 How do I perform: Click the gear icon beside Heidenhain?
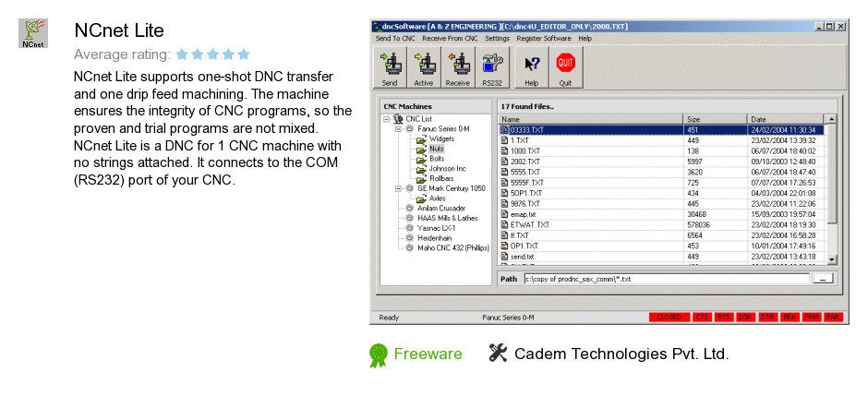410,238
